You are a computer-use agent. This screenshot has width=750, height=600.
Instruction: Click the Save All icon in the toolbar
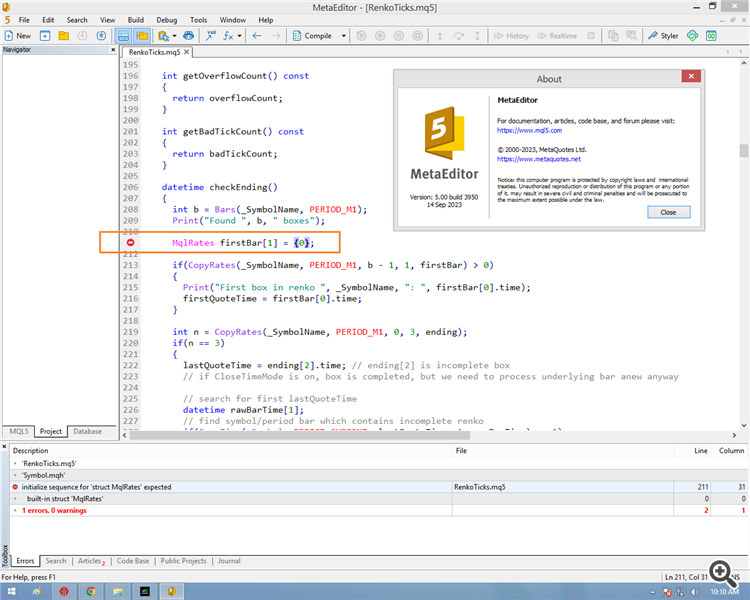point(101,36)
